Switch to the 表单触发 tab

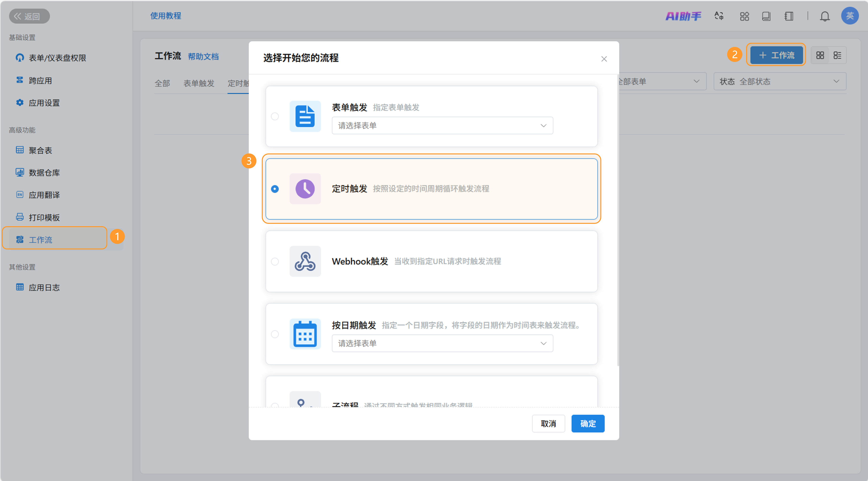pos(199,83)
